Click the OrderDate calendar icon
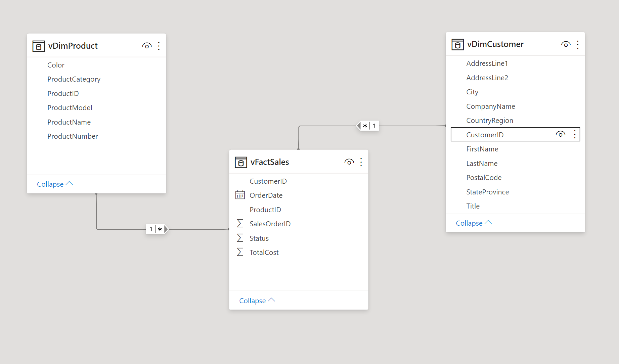The image size is (619, 364). click(x=240, y=195)
